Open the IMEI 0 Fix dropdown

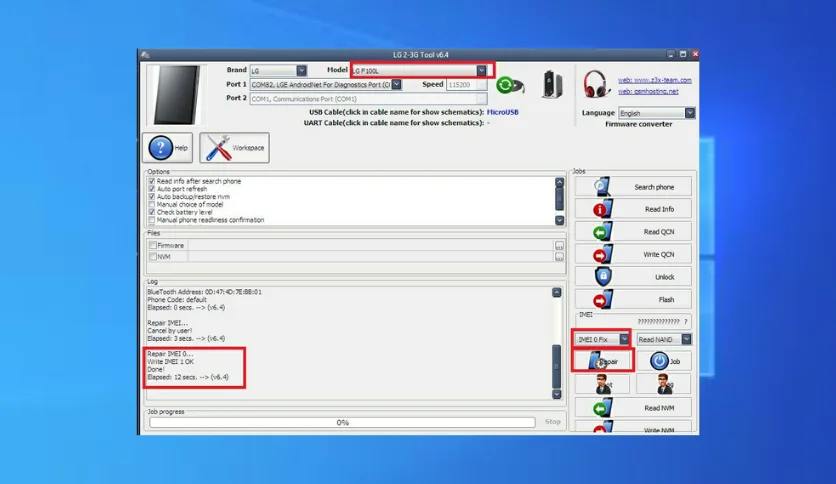click(x=624, y=339)
